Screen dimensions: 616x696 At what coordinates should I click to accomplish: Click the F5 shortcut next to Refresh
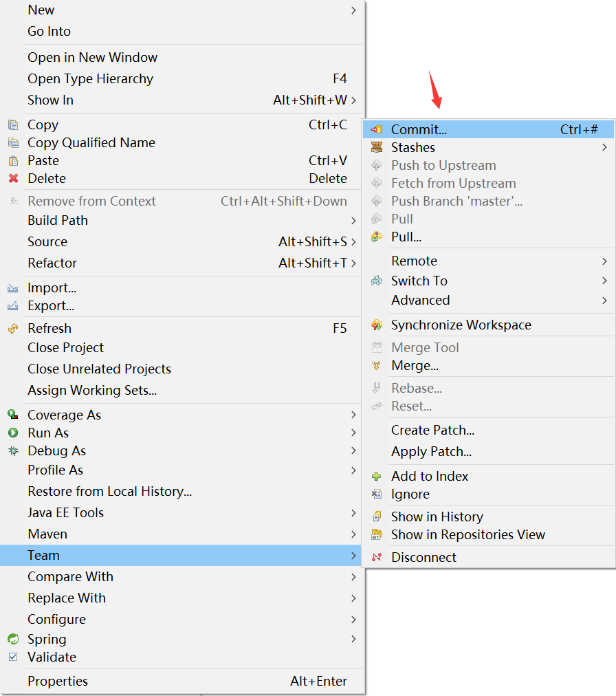coord(340,329)
